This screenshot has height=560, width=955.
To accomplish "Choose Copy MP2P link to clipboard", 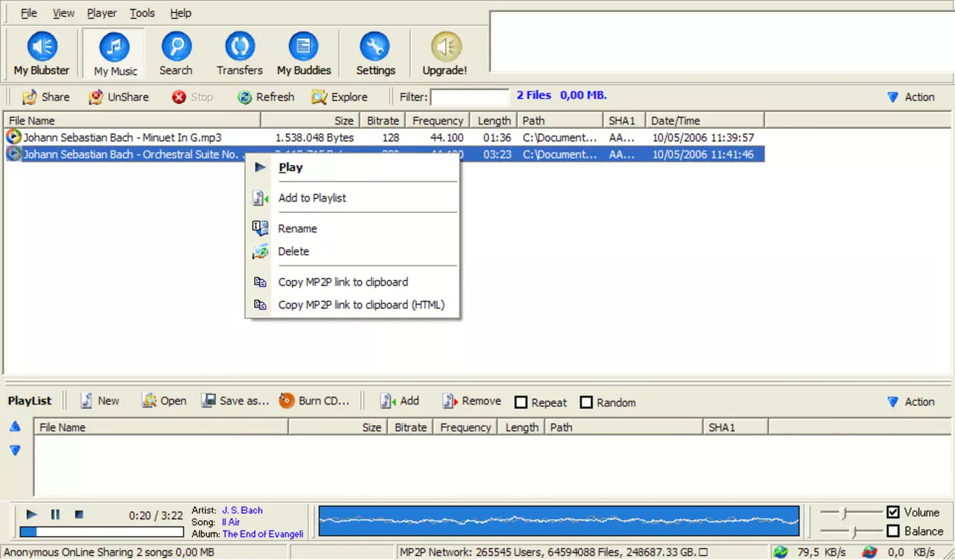I will point(354,282).
